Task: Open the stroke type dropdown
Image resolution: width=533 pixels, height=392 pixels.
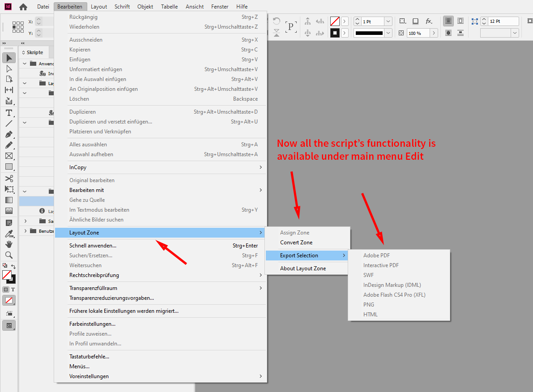Action: tap(388, 33)
